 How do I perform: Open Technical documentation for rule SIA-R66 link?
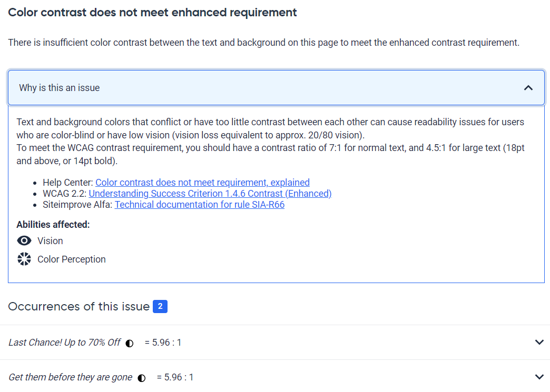200,205
